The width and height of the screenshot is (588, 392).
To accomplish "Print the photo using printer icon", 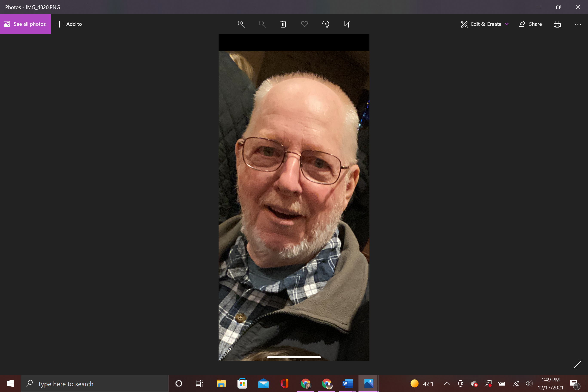I will pyautogui.click(x=557, y=24).
